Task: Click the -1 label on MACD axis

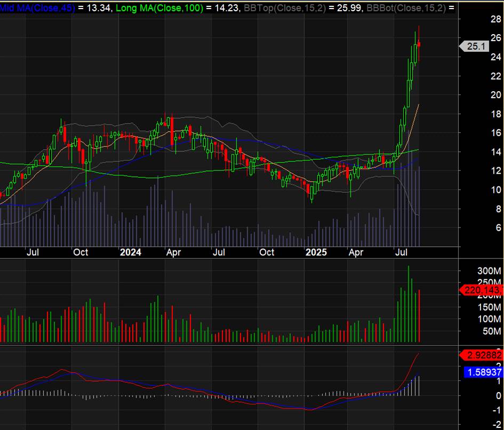Action: coord(497,410)
